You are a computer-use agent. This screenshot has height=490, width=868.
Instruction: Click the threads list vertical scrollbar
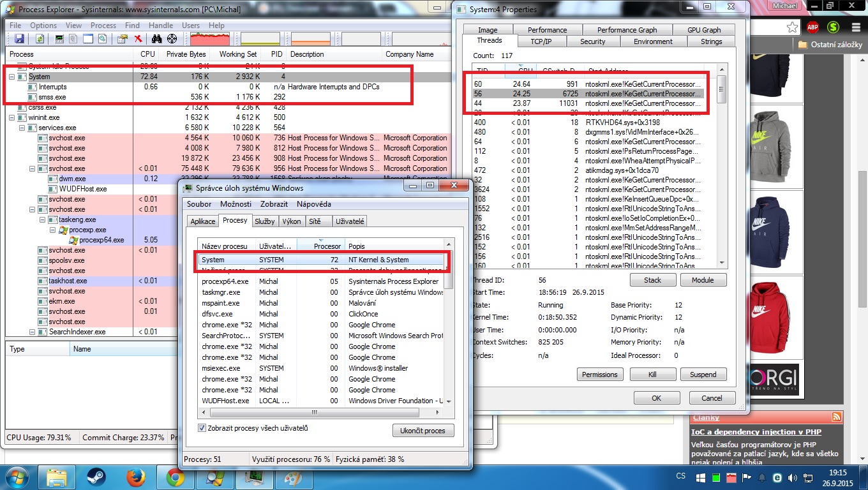tap(721, 166)
